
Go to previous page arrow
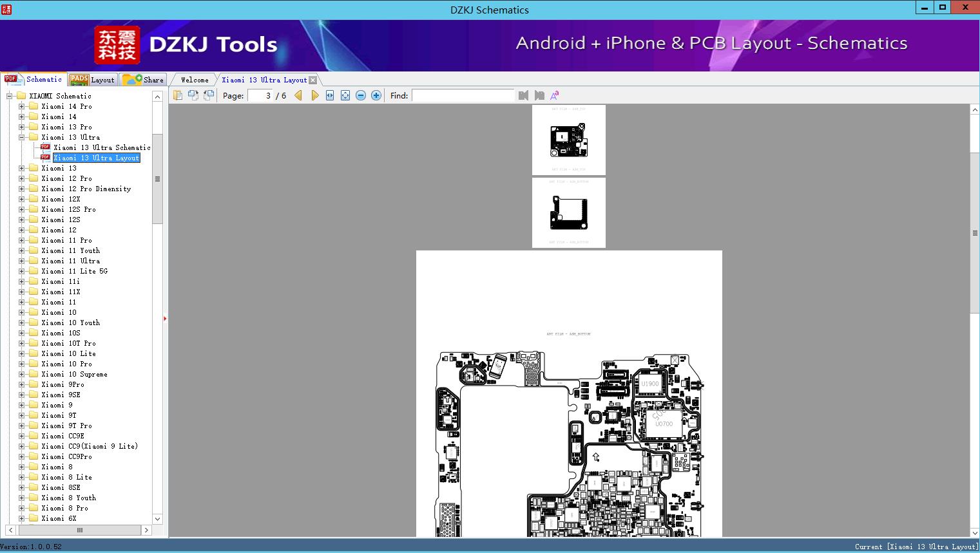pos(298,95)
